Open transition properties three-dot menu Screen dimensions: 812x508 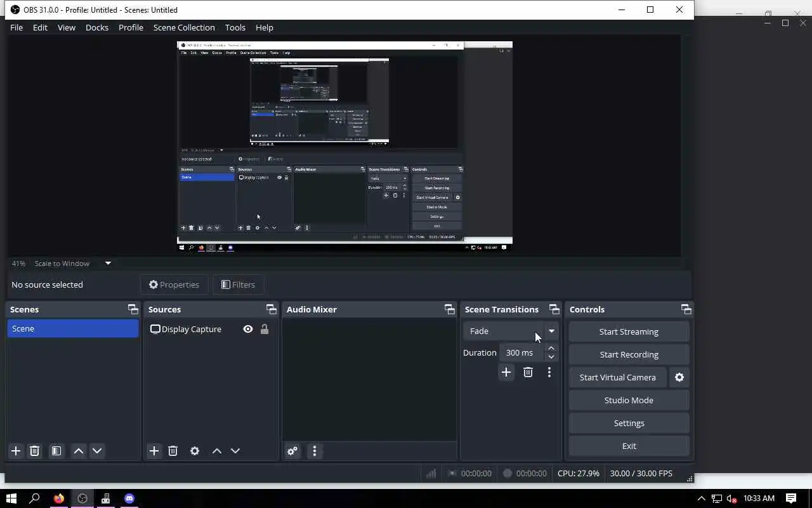click(549, 372)
